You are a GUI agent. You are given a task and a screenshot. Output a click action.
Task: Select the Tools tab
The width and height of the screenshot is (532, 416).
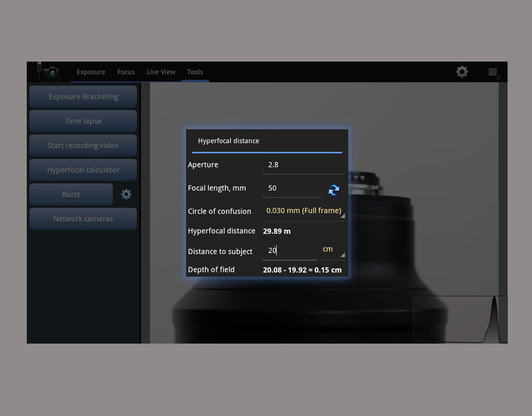click(x=195, y=72)
